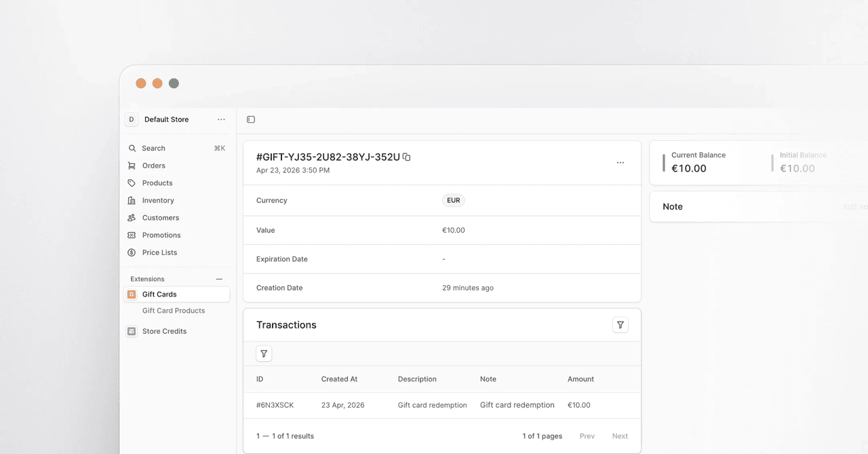The width and height of the screenshot is (868, 454).
Task: Click the Inventory building icon
Action: (x=132, y=200)
